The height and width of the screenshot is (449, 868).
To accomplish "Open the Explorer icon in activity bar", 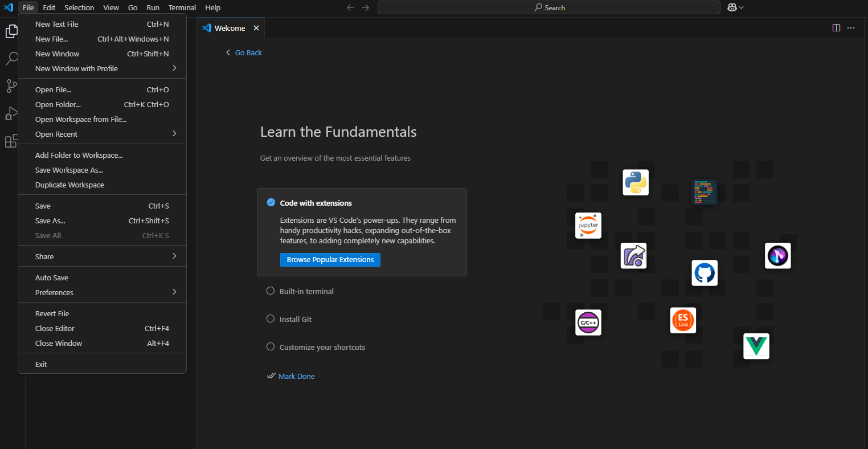I will click(x=11, y=31).
